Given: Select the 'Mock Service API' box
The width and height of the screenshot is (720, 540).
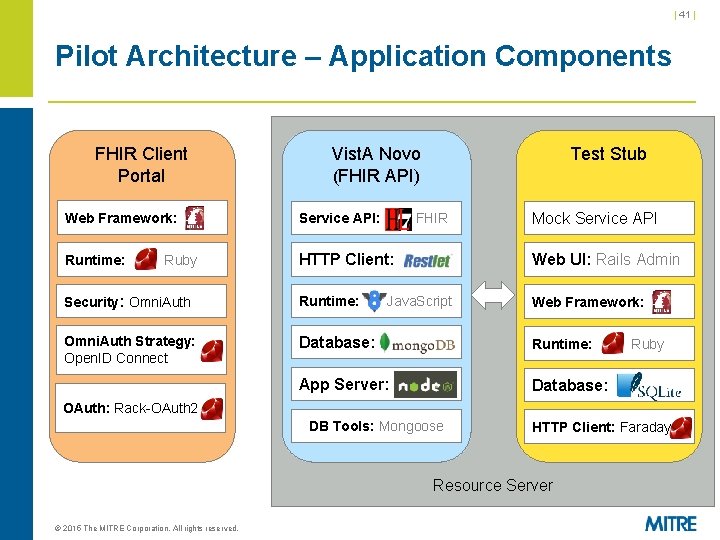Looking at the screenshot, I should coord(609,218).
